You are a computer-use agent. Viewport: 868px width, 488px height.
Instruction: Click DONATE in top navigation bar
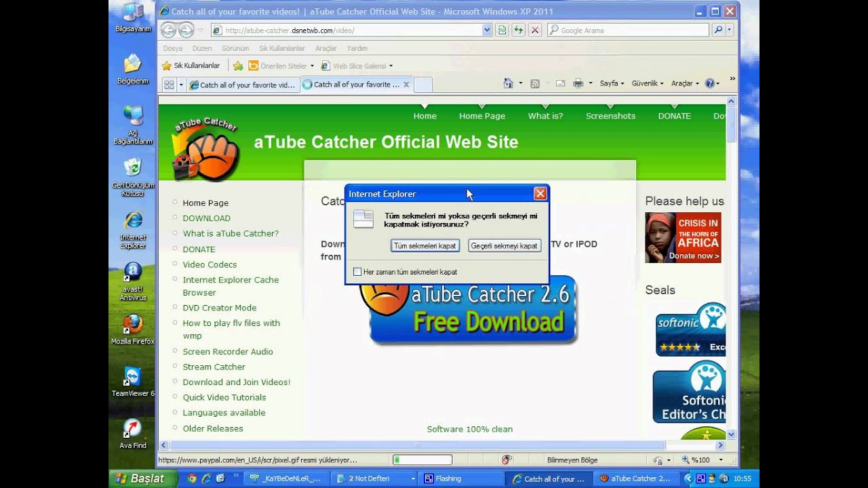[674, 116]
